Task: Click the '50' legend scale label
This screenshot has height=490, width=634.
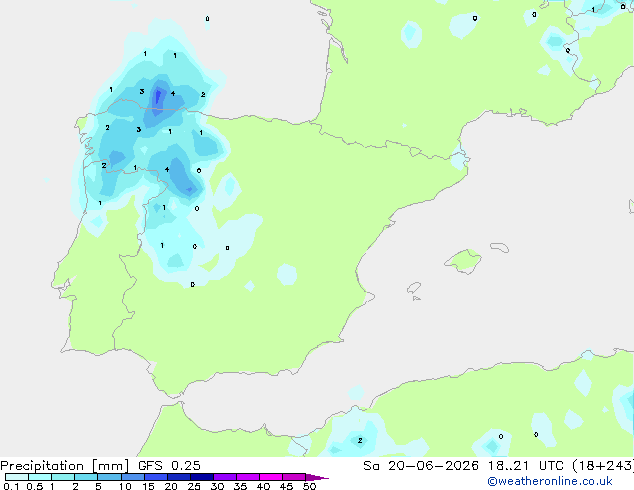Action: [310, 486]
